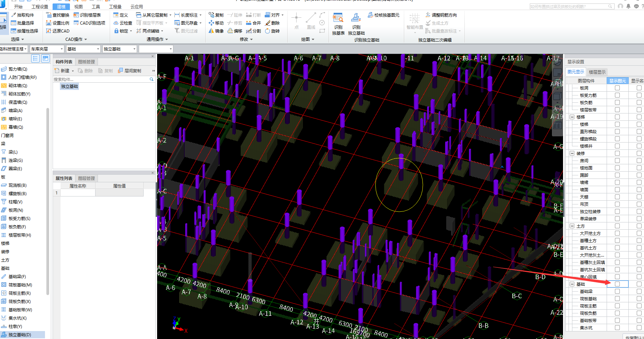Open the 独立基础 component type dropdown
The image size is (644, 339).
click(x=120, y=49)
